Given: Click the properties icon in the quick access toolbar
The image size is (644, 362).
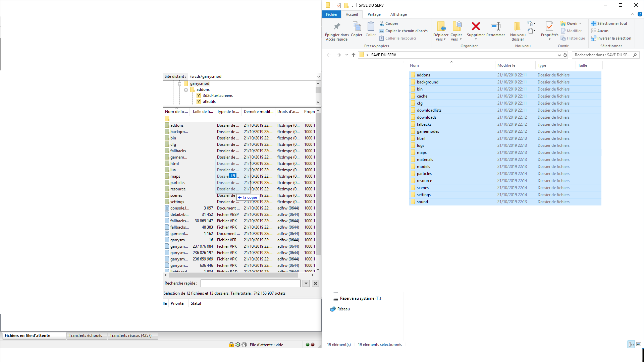Looking at the screenshot, I should [338, 5].
